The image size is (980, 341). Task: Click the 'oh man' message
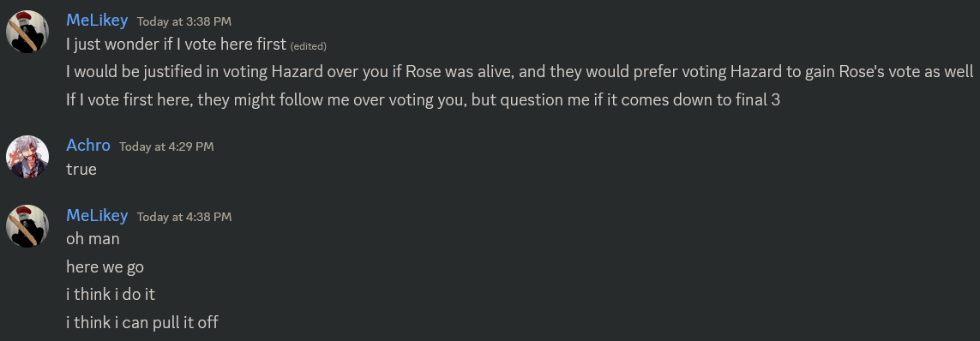[x=93, y=238]
